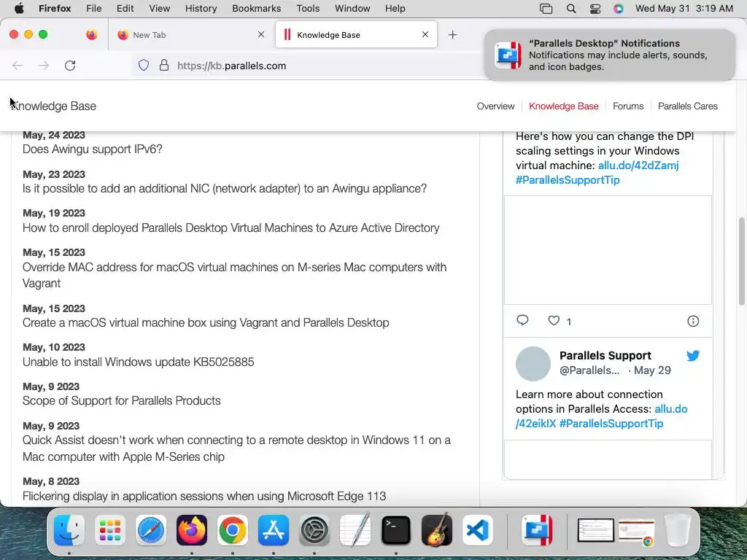Open Safari from the Dock
Image resolution: width=747 pixels, height=560 pixels.
pyautogui.click(x=151, y=530)
